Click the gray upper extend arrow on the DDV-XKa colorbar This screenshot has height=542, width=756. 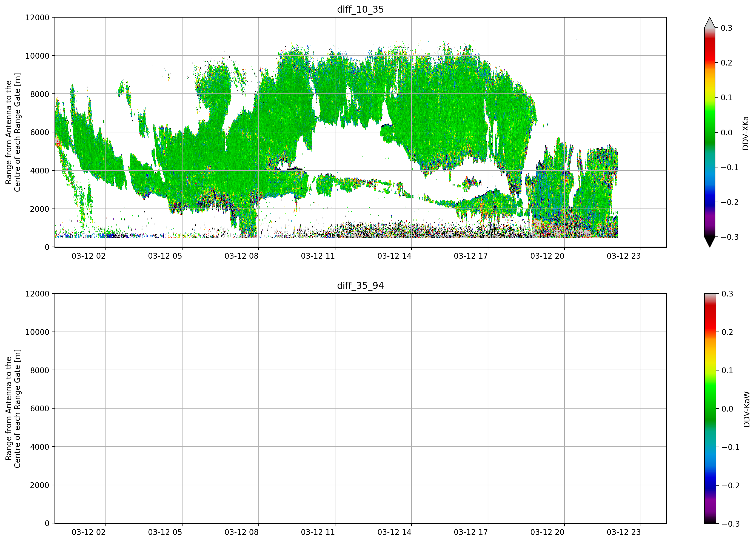click(710, 23)
